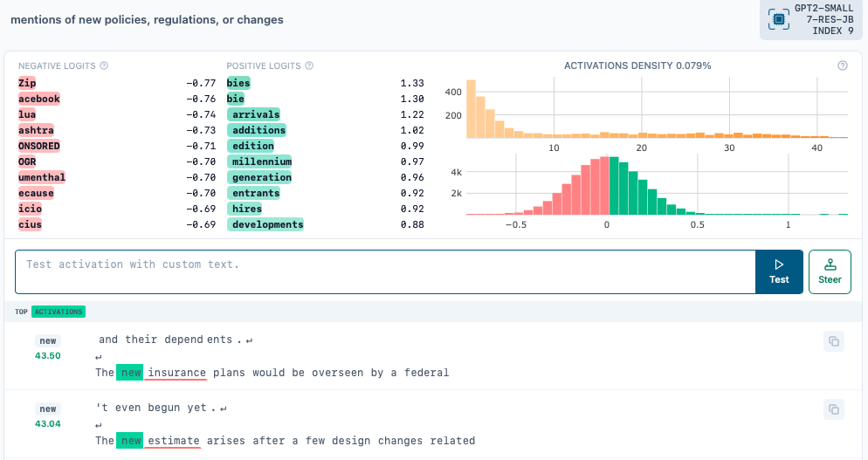The height and width of the screenshot is (460, 868).
Task: Open the Steer button
Action: (x=830, y=271)
